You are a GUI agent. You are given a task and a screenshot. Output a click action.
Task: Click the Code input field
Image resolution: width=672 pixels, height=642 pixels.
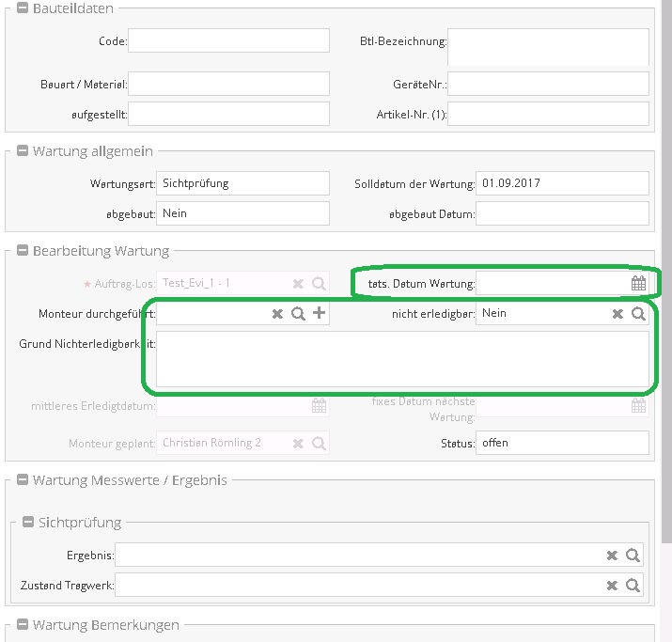(228, 40)
